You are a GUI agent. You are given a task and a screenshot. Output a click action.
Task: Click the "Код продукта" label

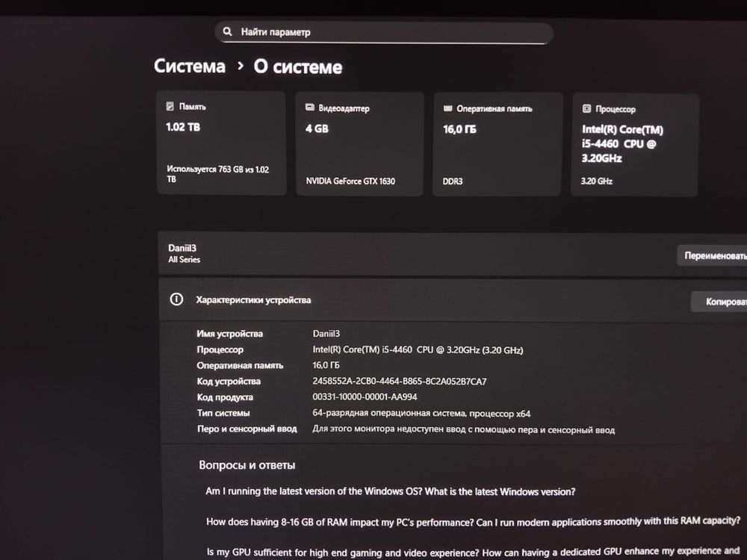(225, 397)
